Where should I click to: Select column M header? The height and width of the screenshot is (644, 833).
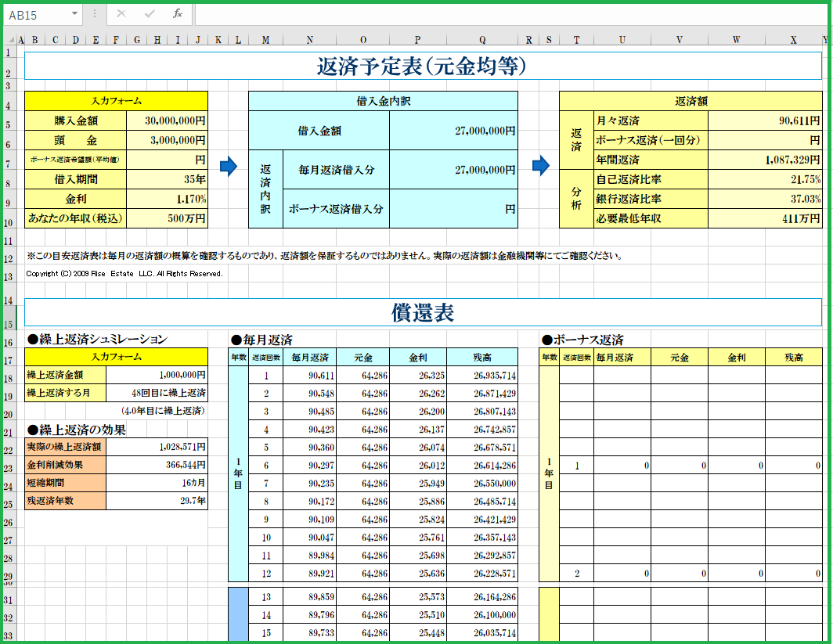[265, 40]
